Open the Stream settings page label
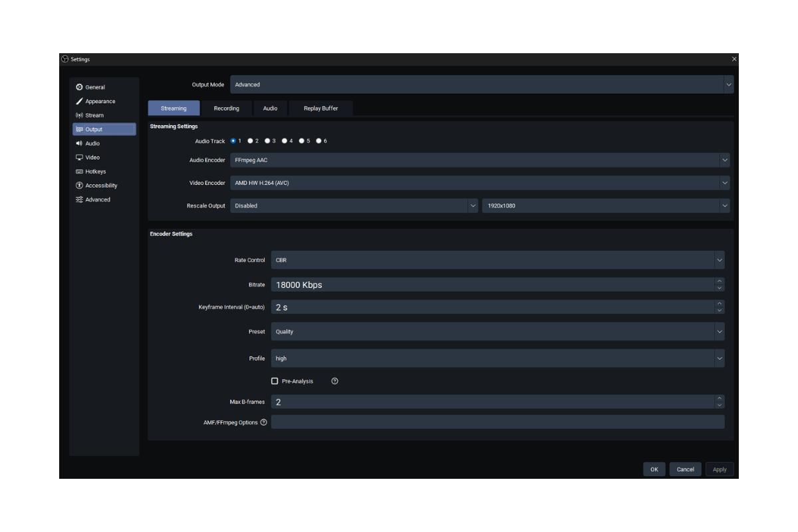Screen dimensions: 798x532 pyautogui.click(x=94, y=115)
